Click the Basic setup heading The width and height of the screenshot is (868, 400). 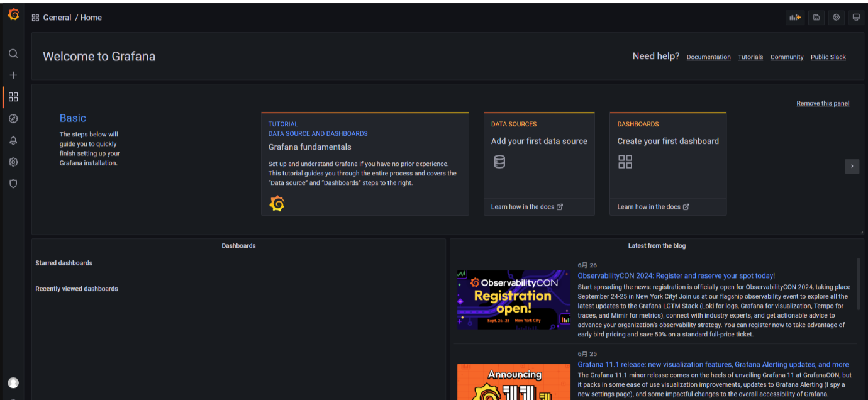73,118
